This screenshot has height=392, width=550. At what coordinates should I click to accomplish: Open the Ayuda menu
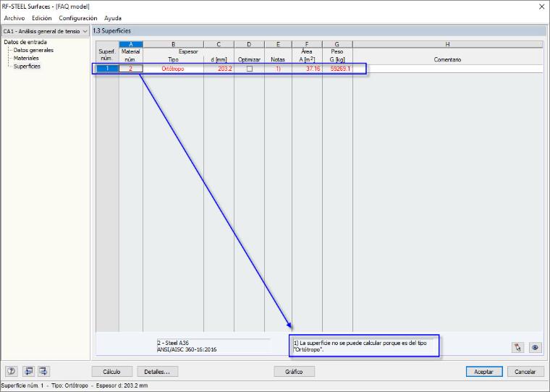(x=113, y=18)
